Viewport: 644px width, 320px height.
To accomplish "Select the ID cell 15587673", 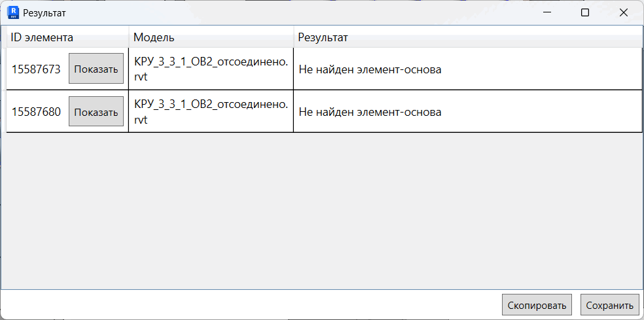I will coord(36,69).
